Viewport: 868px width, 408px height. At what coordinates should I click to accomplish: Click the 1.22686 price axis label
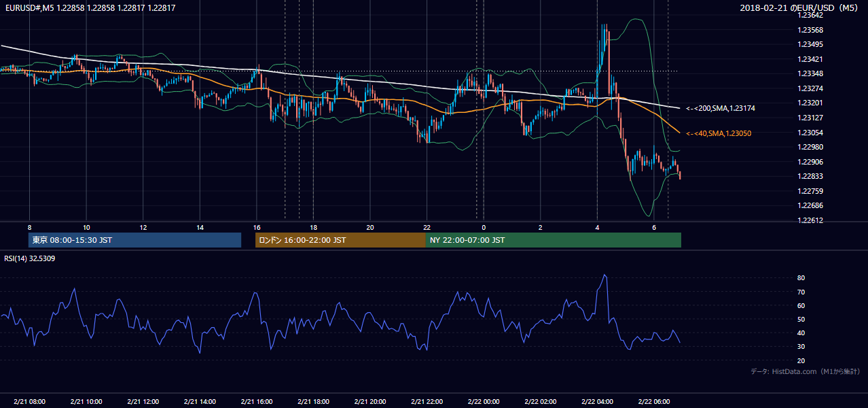coord(810,205)
